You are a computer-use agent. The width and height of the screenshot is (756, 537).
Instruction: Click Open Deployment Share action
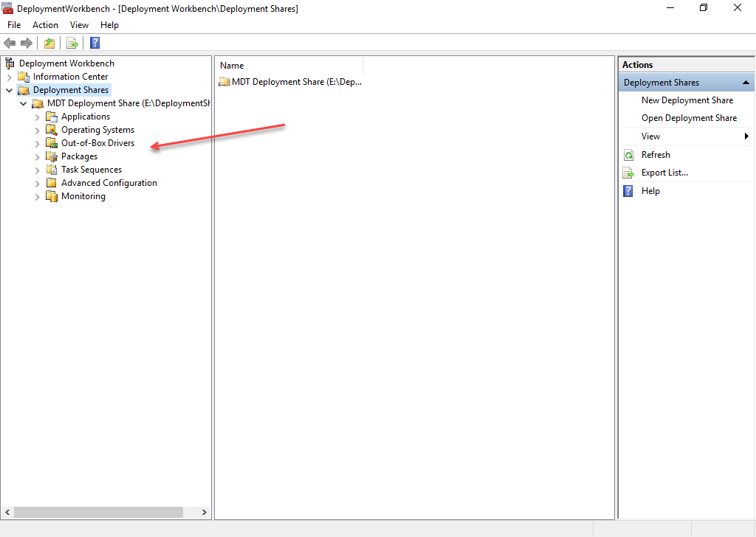(689, 118)
